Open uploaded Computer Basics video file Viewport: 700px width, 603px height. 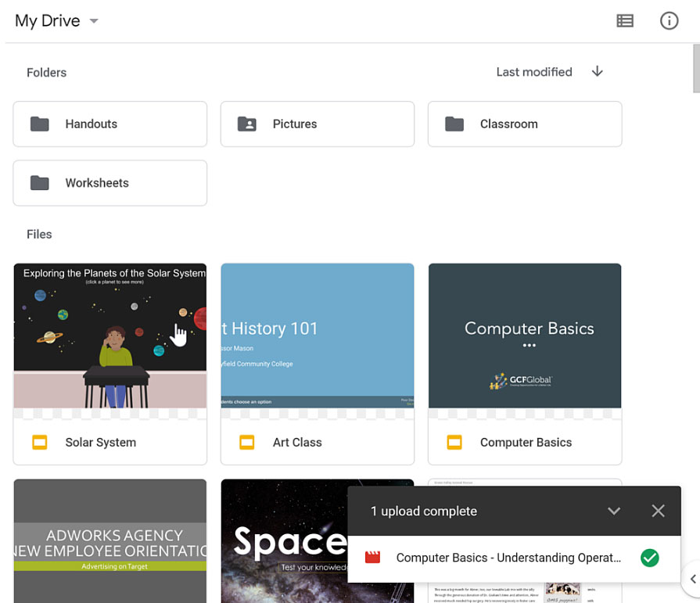tap(508, 558)
